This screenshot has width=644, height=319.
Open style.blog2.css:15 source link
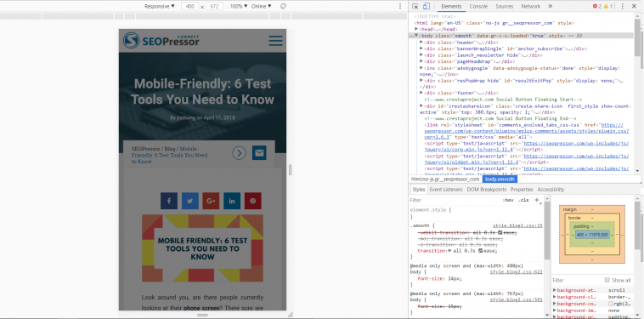(x=517, y=225)
